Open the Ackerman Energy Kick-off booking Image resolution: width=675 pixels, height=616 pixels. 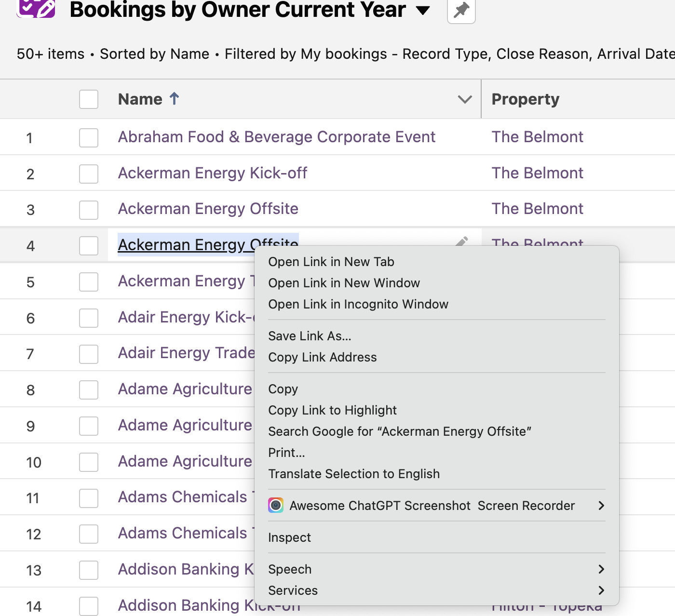coord(213,173)
